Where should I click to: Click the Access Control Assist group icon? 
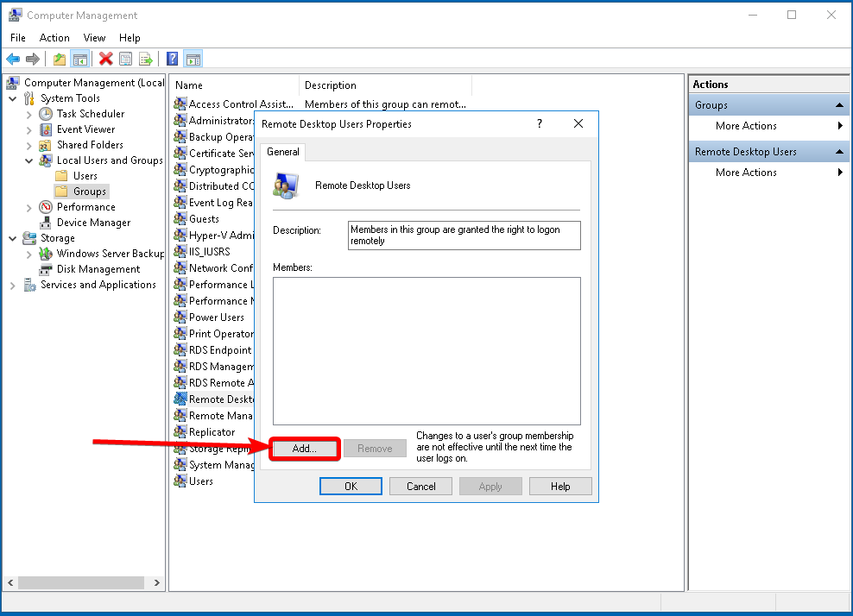pos(180,104)
